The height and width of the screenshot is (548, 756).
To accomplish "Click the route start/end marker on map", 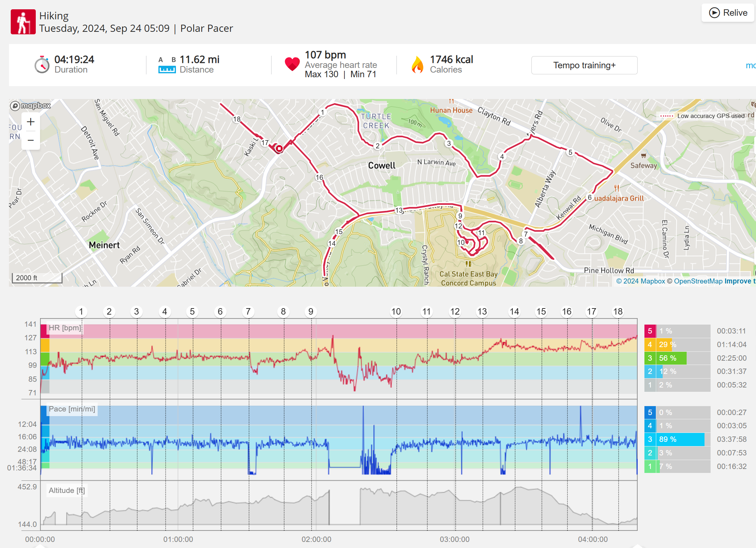I will point(279,148).
